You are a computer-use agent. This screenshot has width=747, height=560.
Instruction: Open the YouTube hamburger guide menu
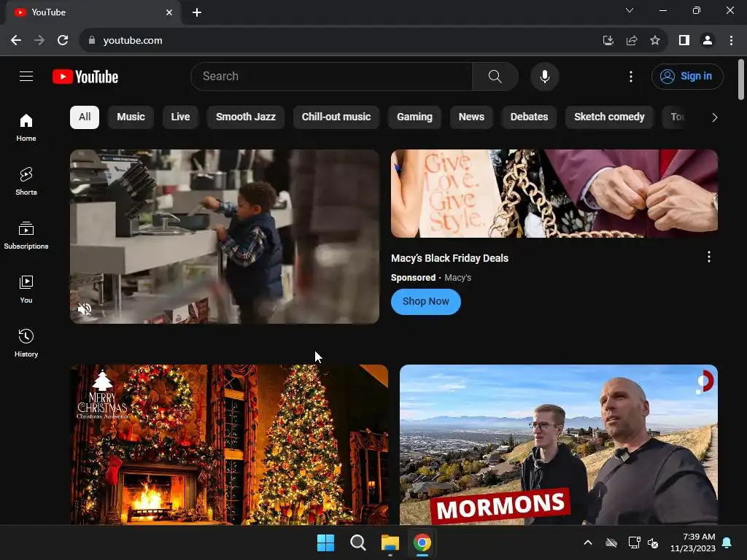point(26,76)
